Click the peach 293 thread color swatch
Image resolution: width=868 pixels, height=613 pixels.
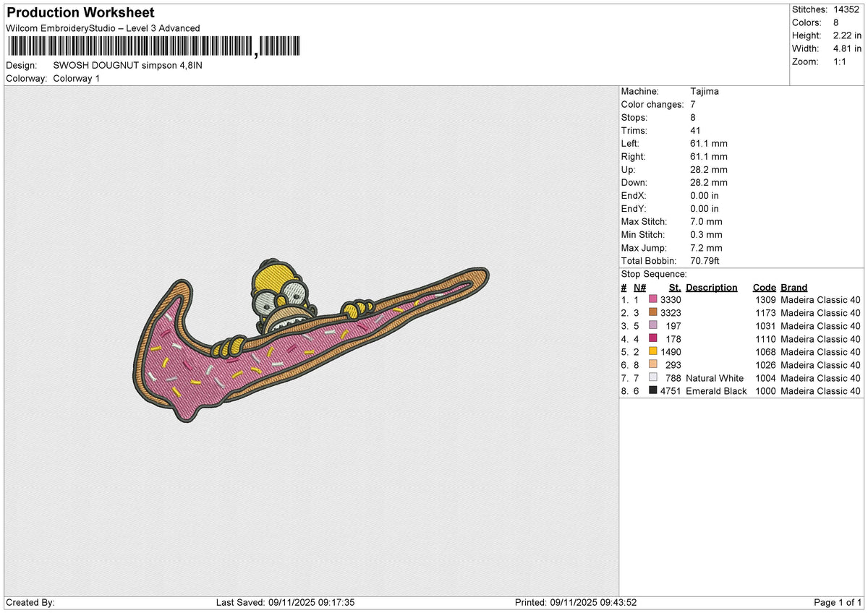[x=653, y=364]
